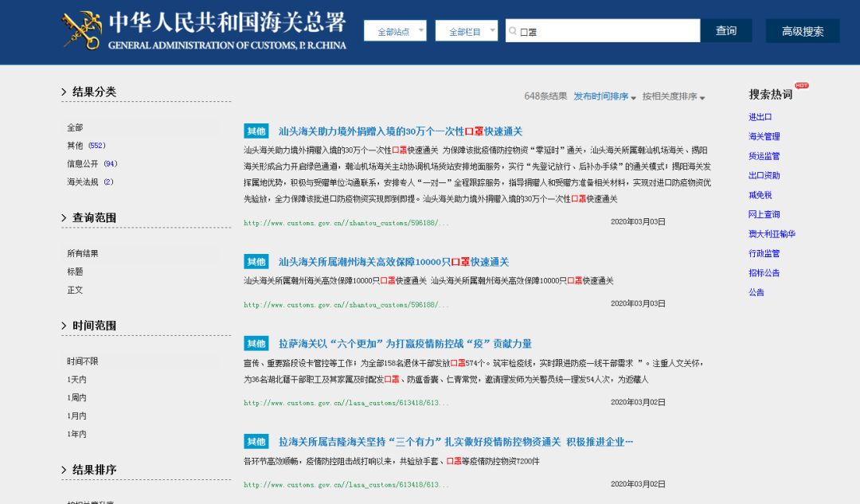The image size is (860, 504).
Task: Click the site title 中华人民共和国海关总署
Action: [227, 22]
